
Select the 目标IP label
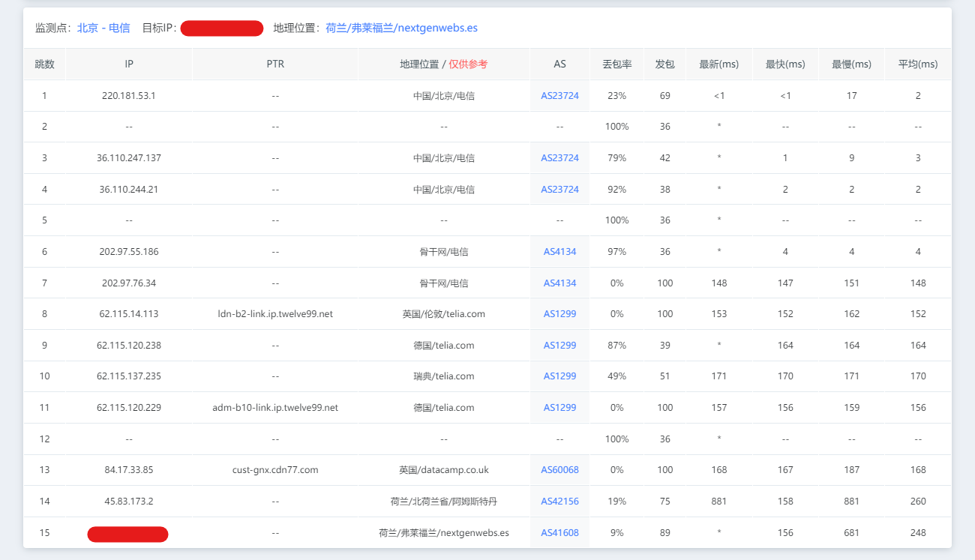(159, 28)
